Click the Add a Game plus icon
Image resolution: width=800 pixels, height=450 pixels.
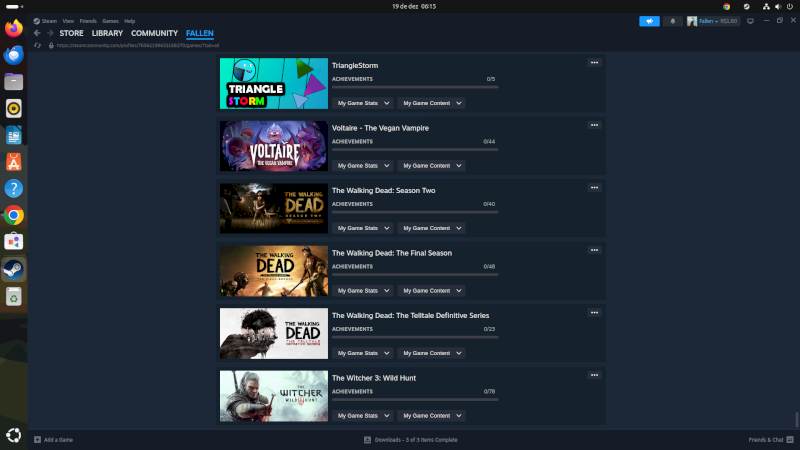[37, 439]
